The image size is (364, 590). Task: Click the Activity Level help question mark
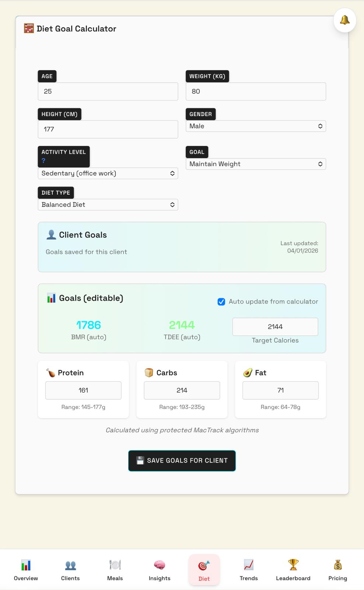pyautogui.click(x=44, y=161)
